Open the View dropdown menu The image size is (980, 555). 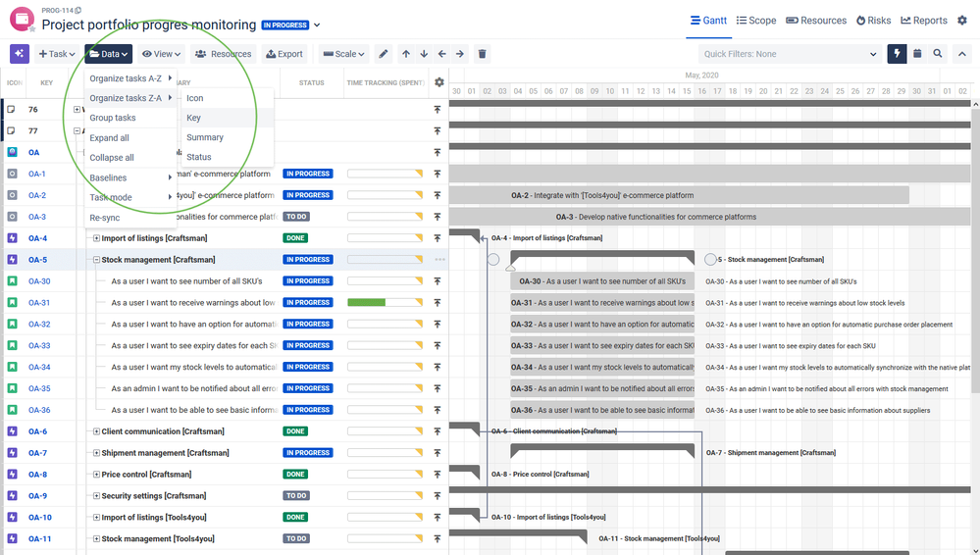(161, 54)
